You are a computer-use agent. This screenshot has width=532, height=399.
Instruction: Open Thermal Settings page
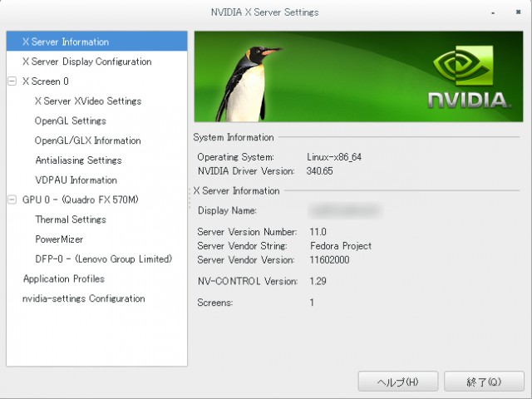pyautogui.click(x=71, y=219)
